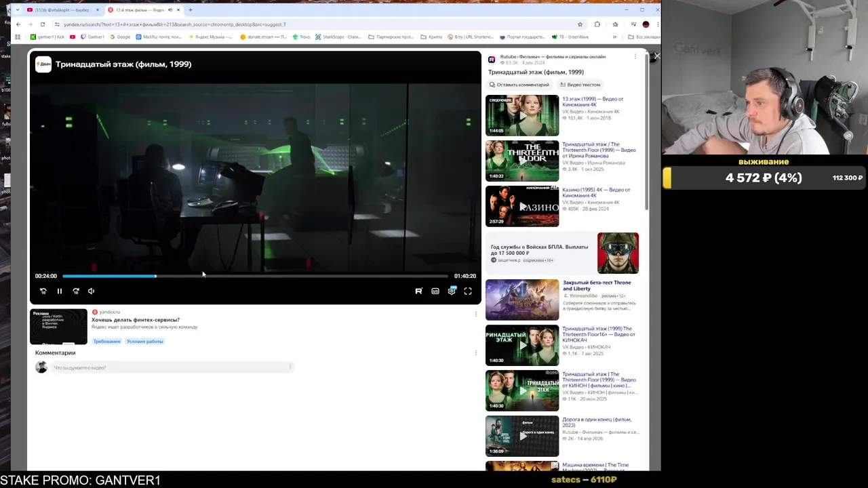Open the TB - GreenWave bookmark
Viewport: 868px width, 488px height.
coord(570,37)
